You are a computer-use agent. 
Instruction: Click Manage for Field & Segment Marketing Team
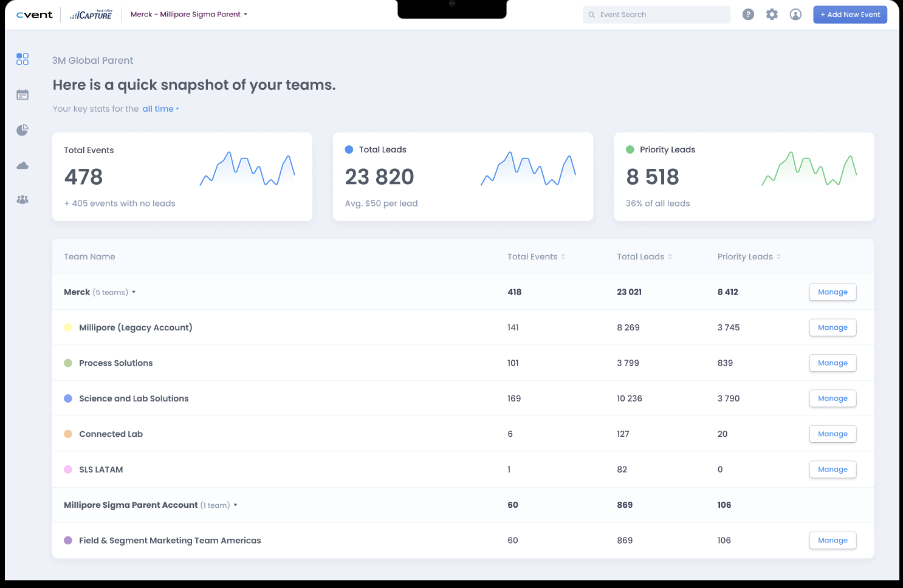[x=833, y=541]
